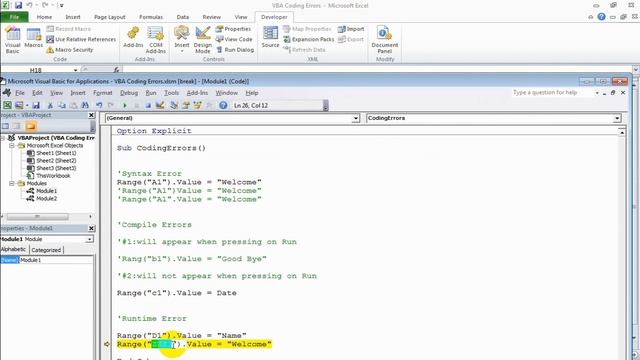Click the VBA Help question mark icon

223,105
